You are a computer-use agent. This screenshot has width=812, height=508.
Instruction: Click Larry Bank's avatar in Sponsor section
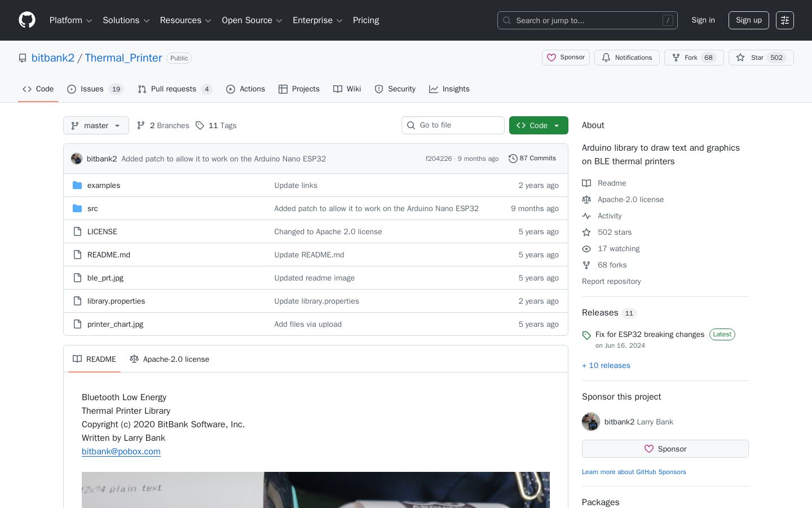(591, 422)
